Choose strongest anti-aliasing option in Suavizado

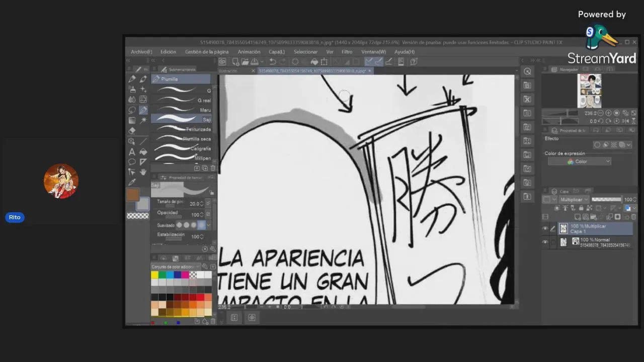tap(201, 225)
